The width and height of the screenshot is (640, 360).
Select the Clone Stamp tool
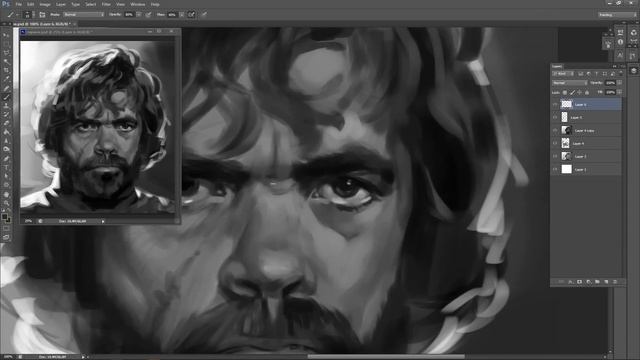[7, 106]
